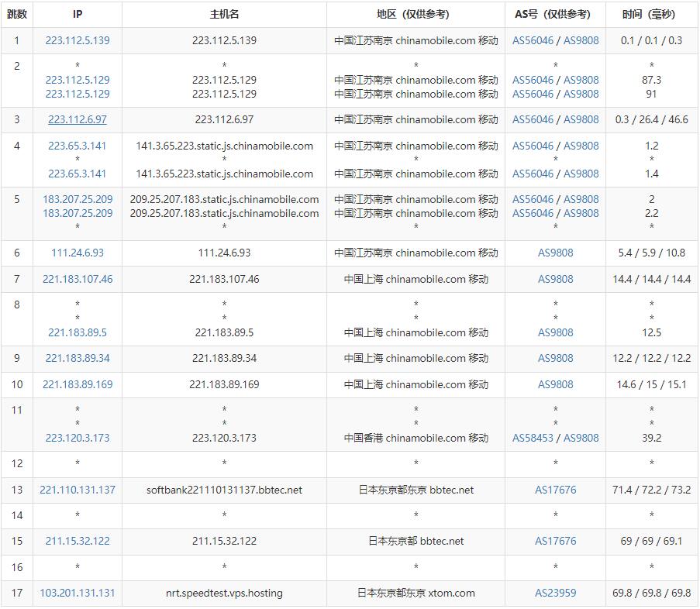Viewport: 700px width, 609px height.
Task: Open IP link 221.183.89.34
Action: 78,358
